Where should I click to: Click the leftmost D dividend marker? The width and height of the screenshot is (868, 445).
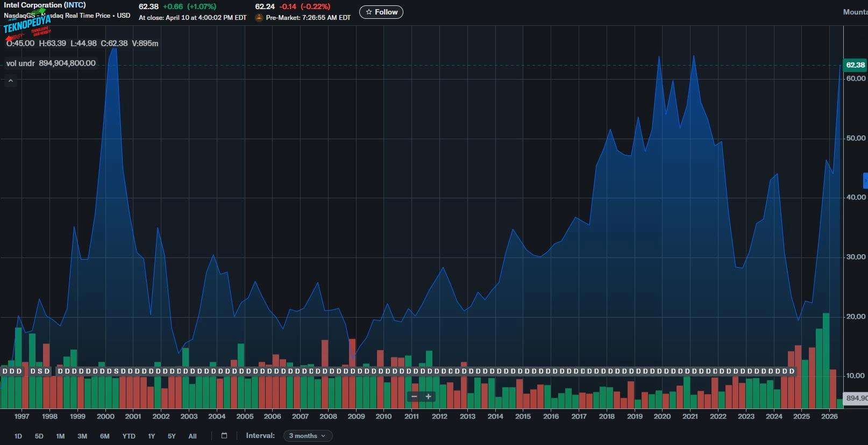click(x=5, y=371)
